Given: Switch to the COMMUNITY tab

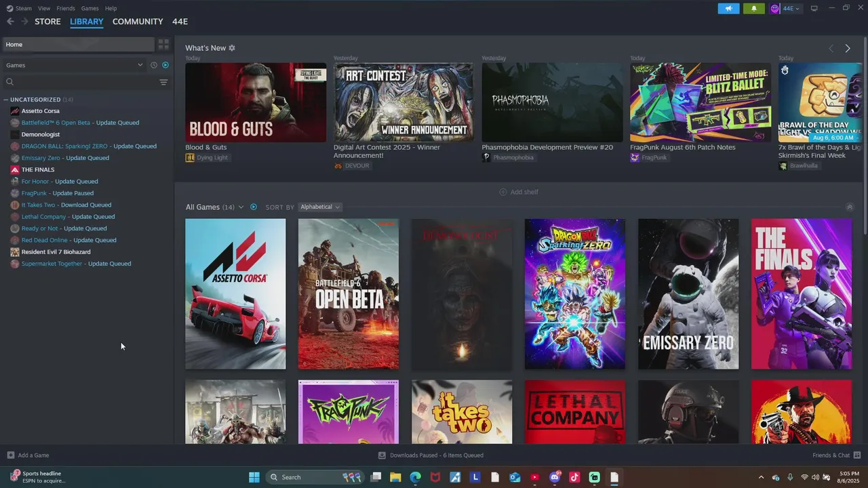Looking at the screenshot, I should [x=138, y=22].
